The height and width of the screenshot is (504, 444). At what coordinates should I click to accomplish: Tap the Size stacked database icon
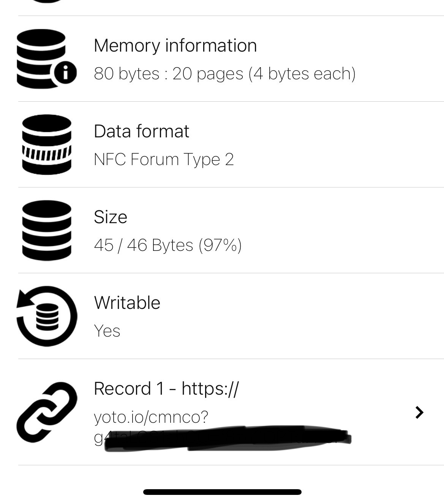(x=46, y=230)
